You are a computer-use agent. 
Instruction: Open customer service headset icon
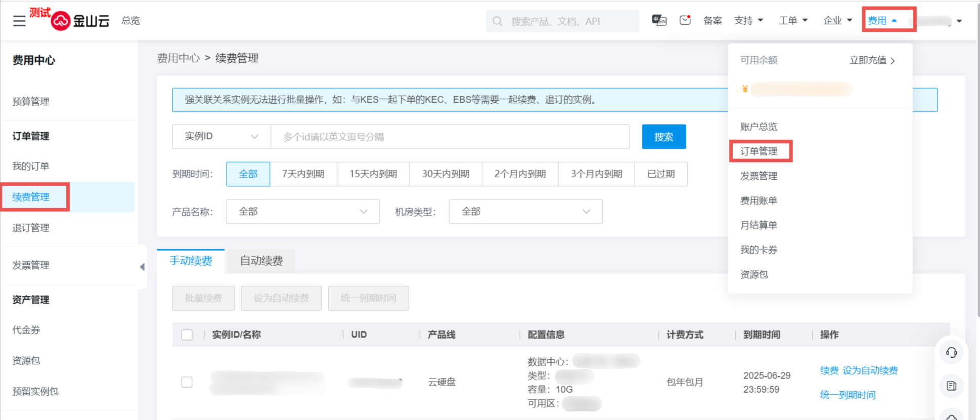click(951, 353)
